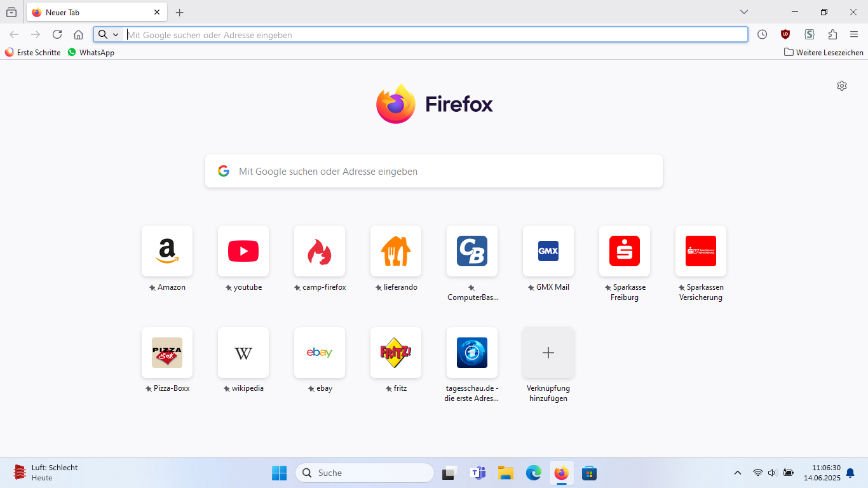Open the history clock icon
Screen dimensions: 868x488
click(762, 34)
